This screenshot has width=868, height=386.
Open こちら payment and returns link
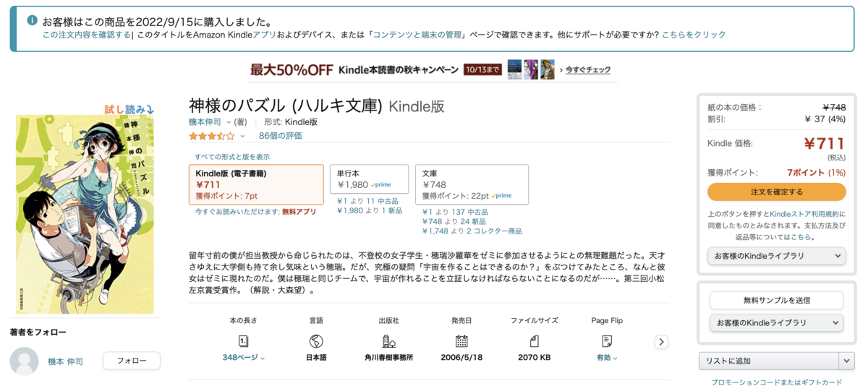[801, 236]
